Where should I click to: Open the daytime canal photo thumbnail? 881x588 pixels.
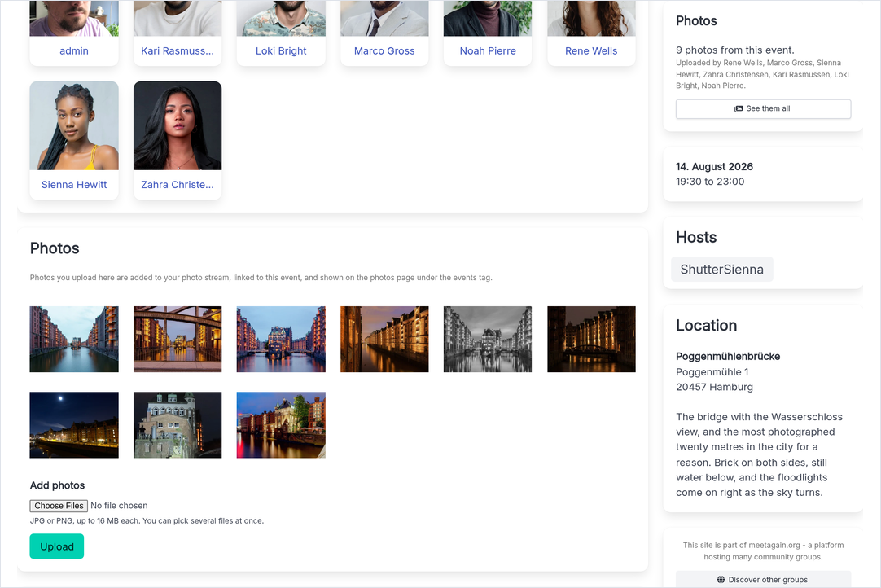[x=73, y=339]
